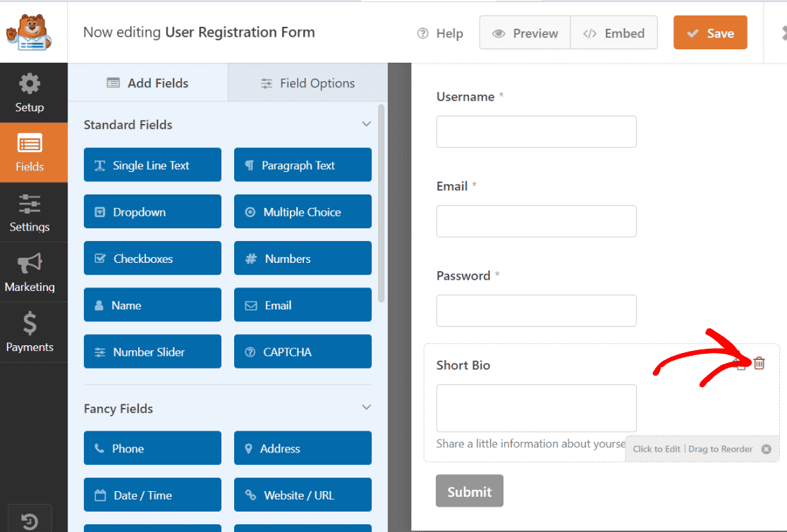
Task: Dismiss the Click to Edit tooltip
Action: (x=766, y=449)
